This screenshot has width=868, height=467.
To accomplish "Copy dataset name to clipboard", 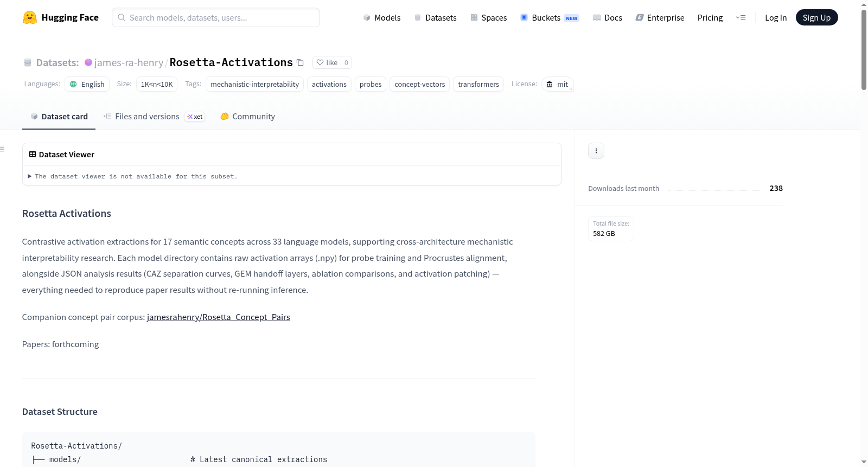I will (300, 62).
